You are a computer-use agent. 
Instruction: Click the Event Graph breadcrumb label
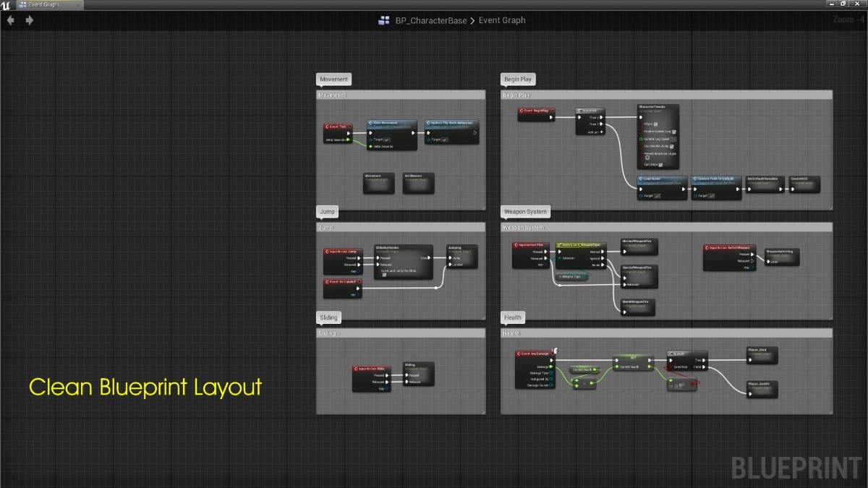502,20
